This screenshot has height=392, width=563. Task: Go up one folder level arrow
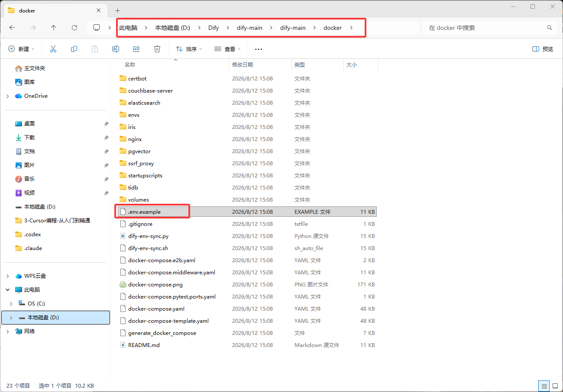pos(53,28)
